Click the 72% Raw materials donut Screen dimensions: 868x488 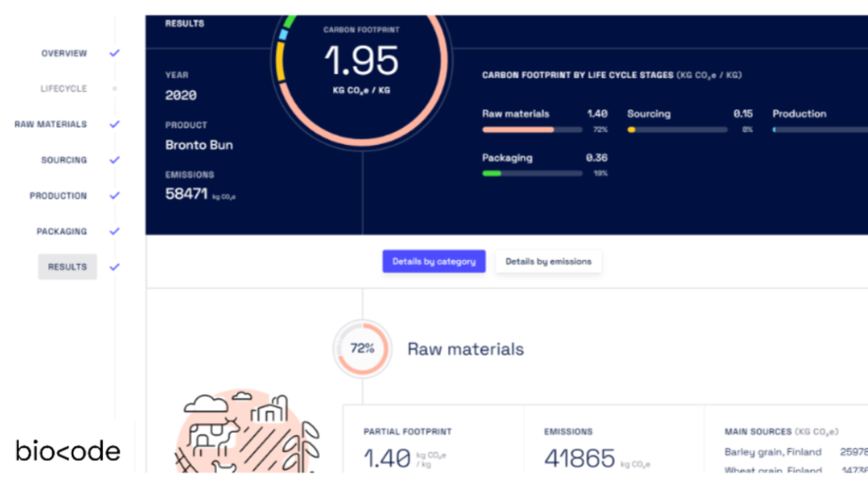tap(362, 348)
